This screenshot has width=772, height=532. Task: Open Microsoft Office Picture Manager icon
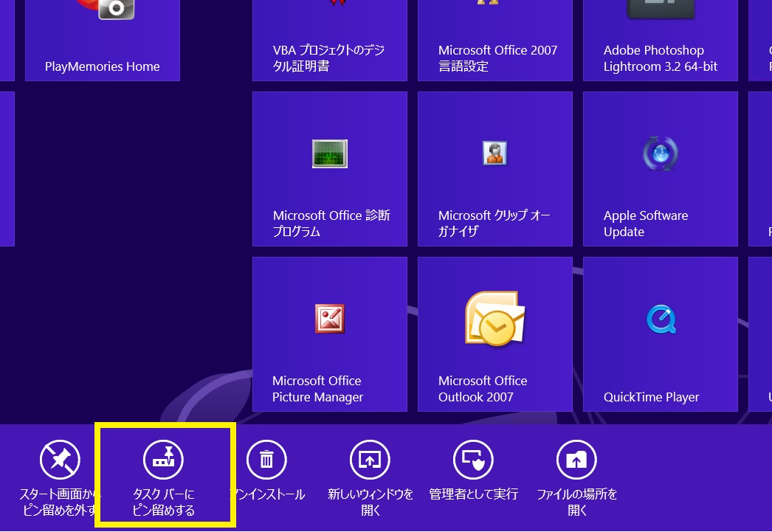click(330, 319)
